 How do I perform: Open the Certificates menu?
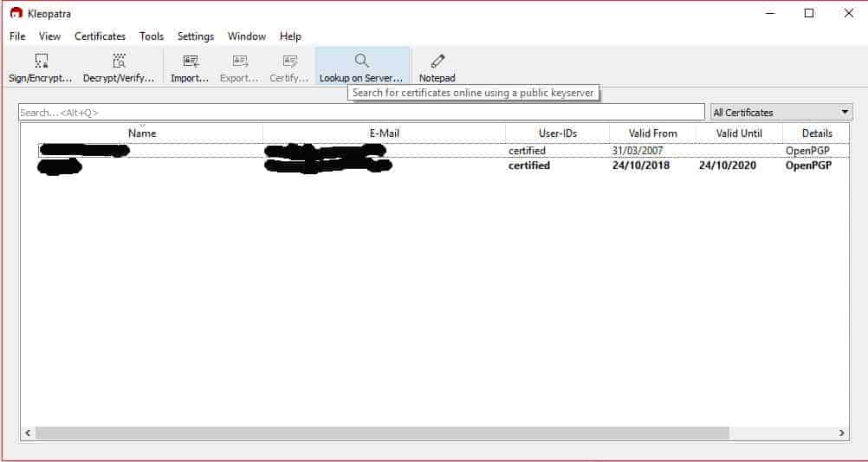click(x=100, y=36)
